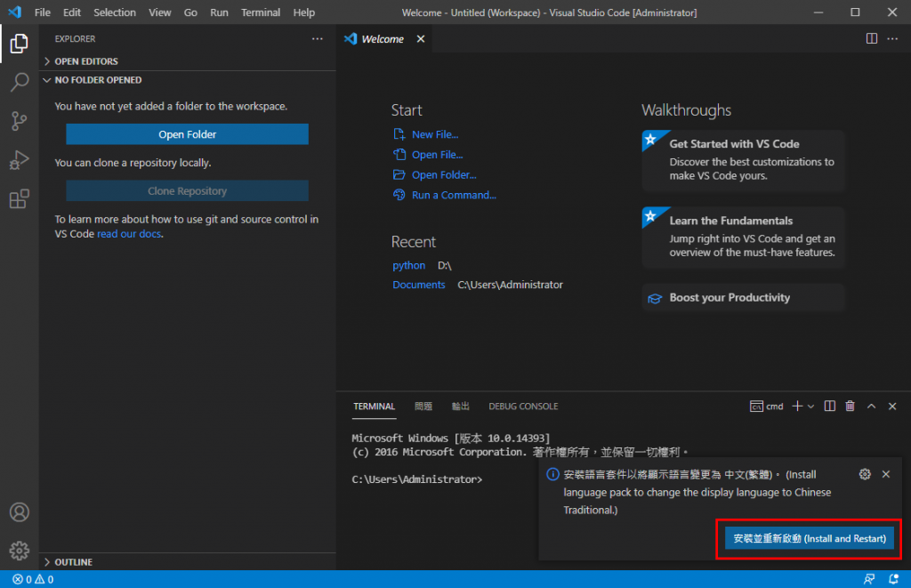Open the Run and Debug view icon
911x588 pixels.
20,160
